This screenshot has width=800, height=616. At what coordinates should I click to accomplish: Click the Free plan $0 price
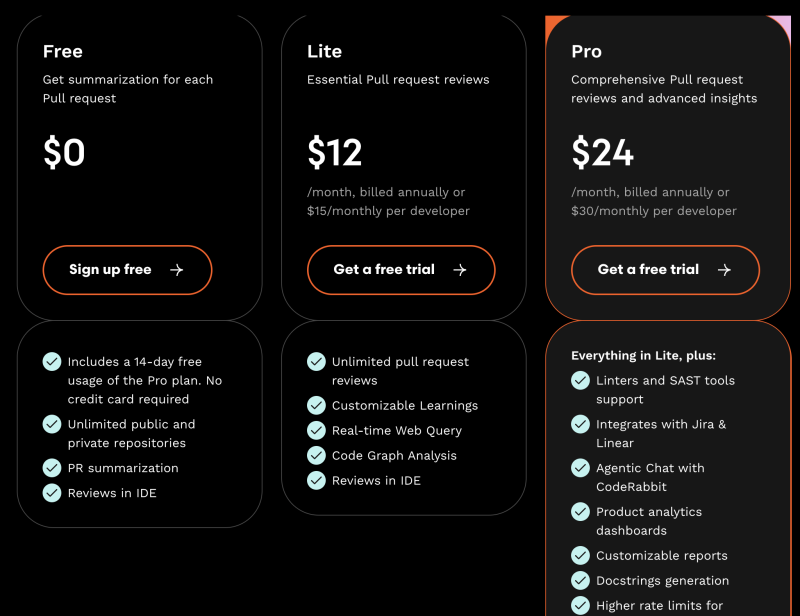point(64,153)
